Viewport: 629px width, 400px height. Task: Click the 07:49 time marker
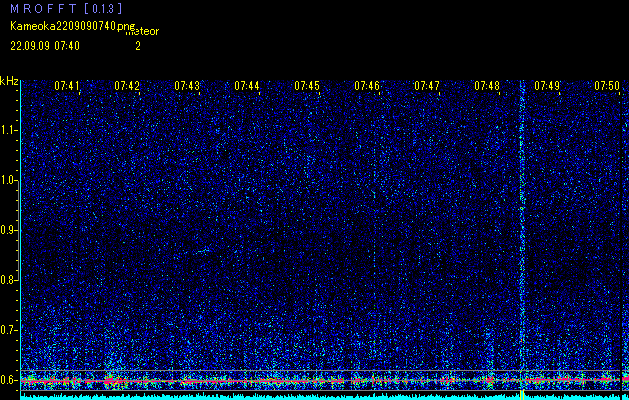click(547, 86)
